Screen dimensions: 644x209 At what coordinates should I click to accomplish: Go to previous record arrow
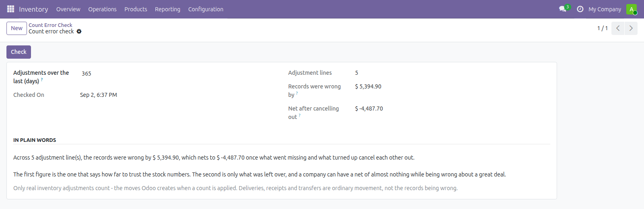pyautogui.click(x=618, y=28)
